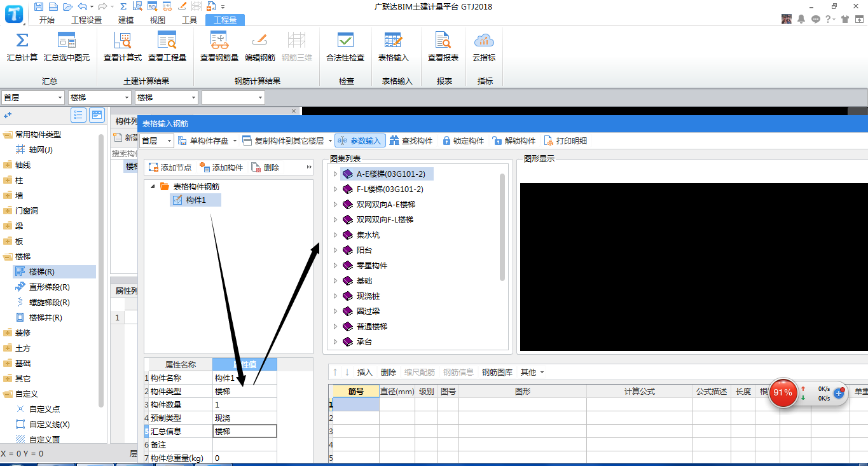Click the help question mark icon
This screenshot has width=868, height=466.
(x=829, y=19)
